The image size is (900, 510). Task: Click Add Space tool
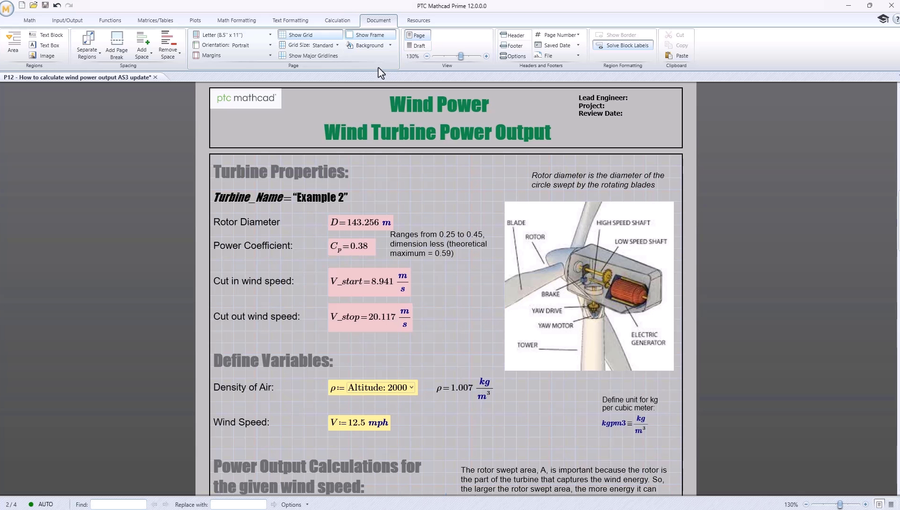click(x=142, y=45)
